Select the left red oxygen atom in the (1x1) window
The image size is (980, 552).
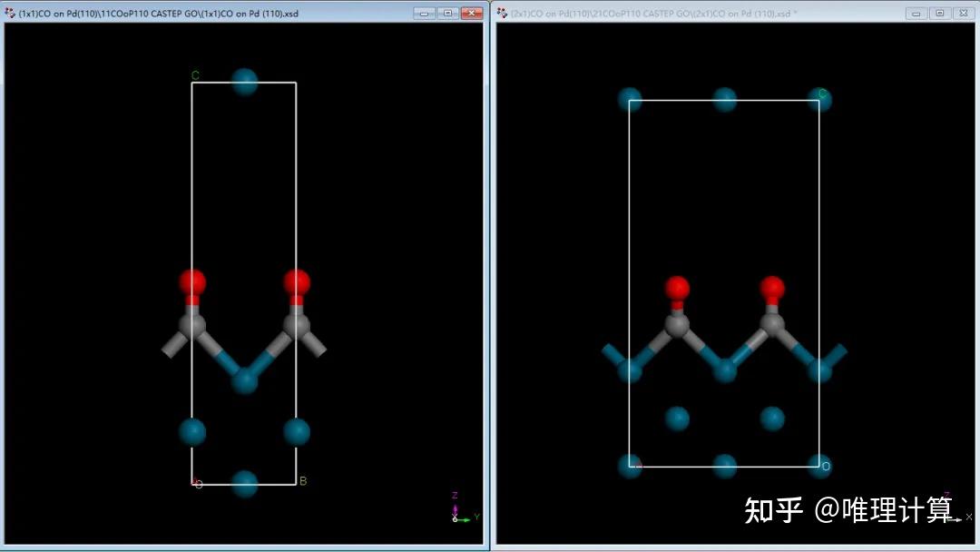point(192,283)
